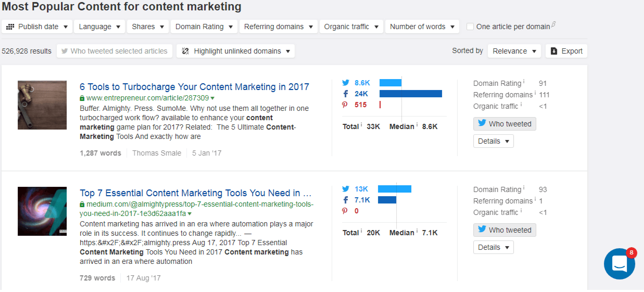This screenshot has width=644, height=292.
Task: Click Pinterest icon in first article's share stats
Action: 345,105
